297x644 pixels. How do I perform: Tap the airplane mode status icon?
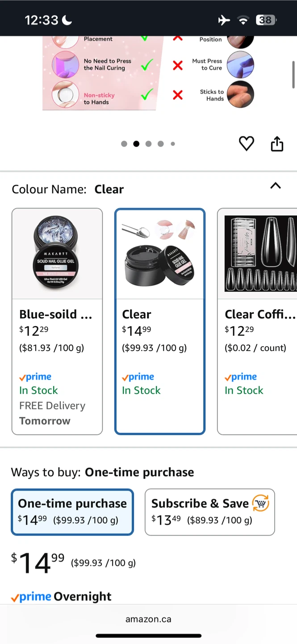(224, 20)
